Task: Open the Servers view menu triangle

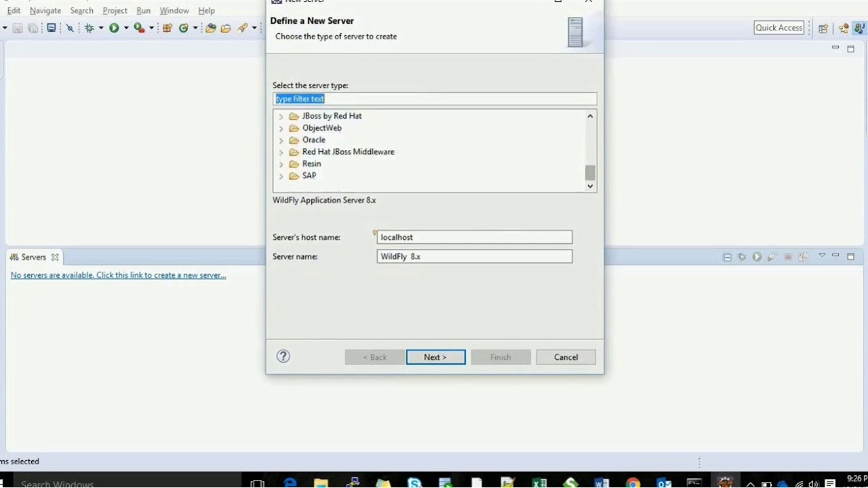Action: (x=822, y=256)
